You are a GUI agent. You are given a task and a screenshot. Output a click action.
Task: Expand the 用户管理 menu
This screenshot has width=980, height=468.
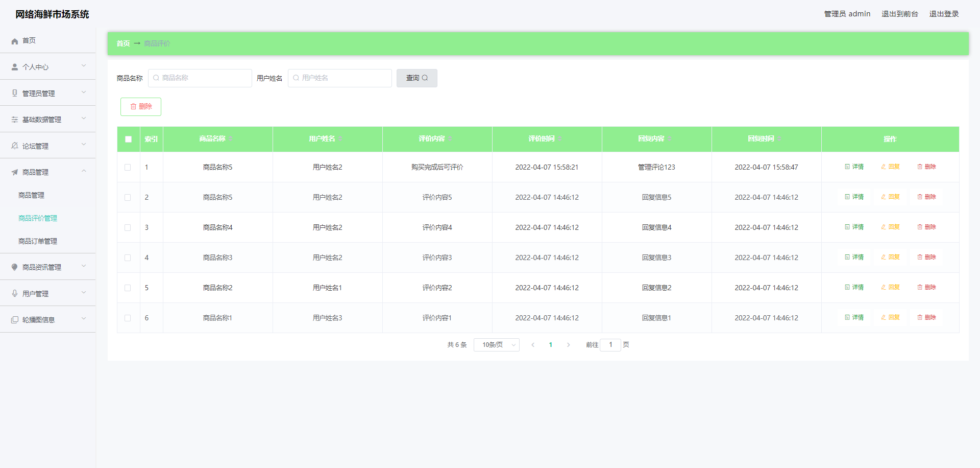48,293
